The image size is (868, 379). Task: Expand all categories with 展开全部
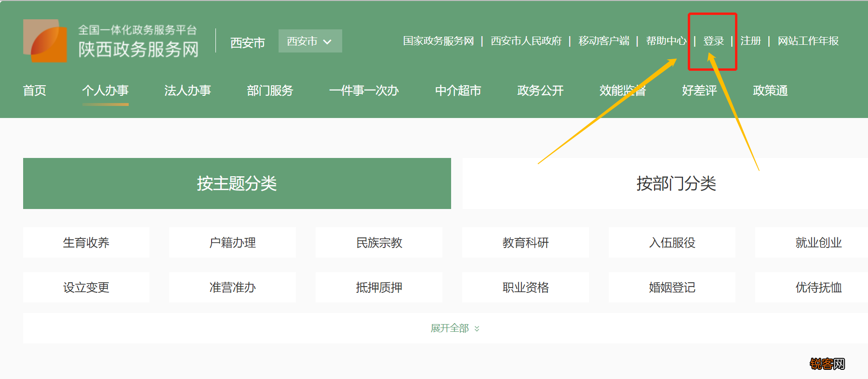(455, 328)
